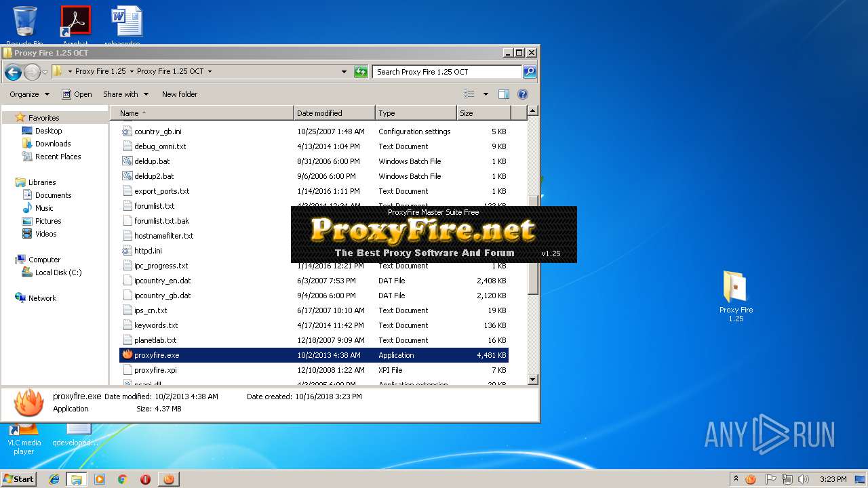Select the export_ports.txt file
This screenshot has width=868, height=488.
click(314, 191)
